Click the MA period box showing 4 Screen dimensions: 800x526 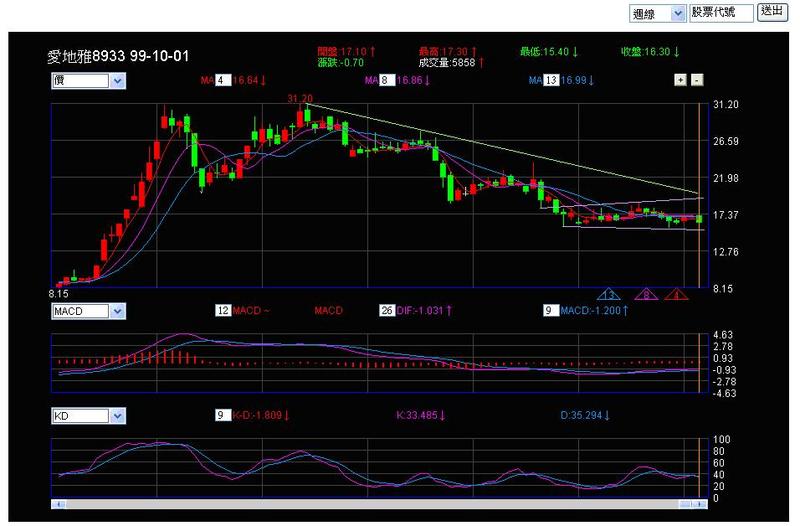click(222, 79)
